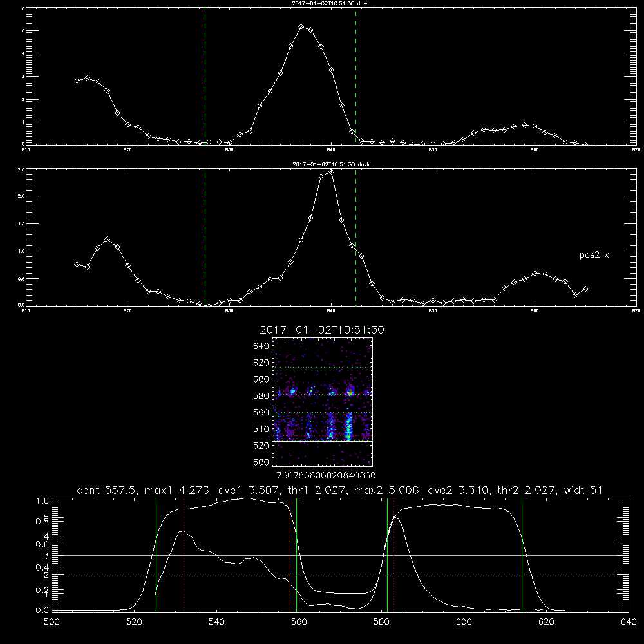Click the heatmap y-axis label 580
The width and height of the screenshot is (644, 644).
point(261,396)
